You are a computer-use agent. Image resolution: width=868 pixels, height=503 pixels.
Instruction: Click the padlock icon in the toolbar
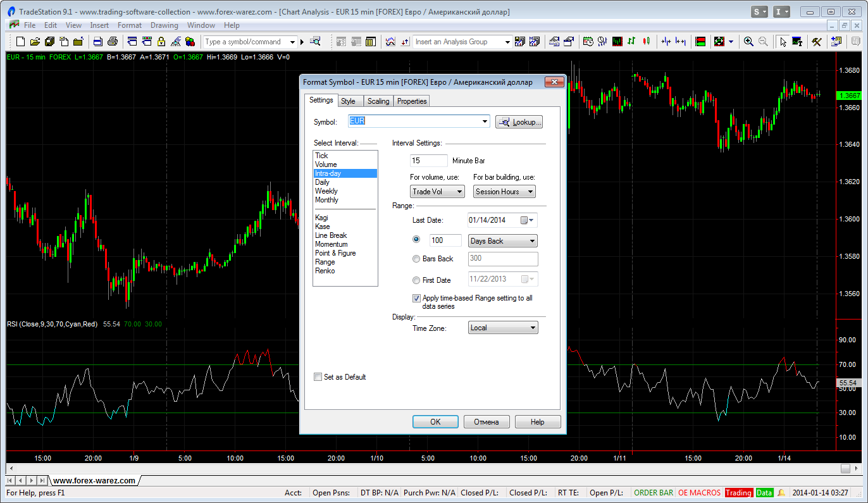coord(161,42)
